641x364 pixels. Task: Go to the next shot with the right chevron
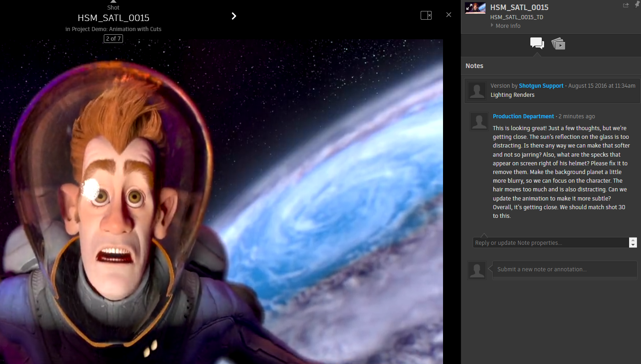pos(234,16)
